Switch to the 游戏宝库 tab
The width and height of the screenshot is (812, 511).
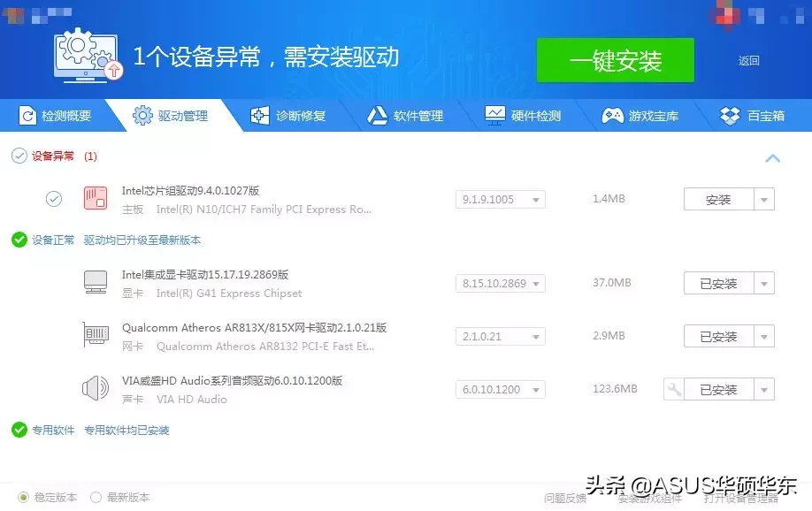click(x=640, y=116)
